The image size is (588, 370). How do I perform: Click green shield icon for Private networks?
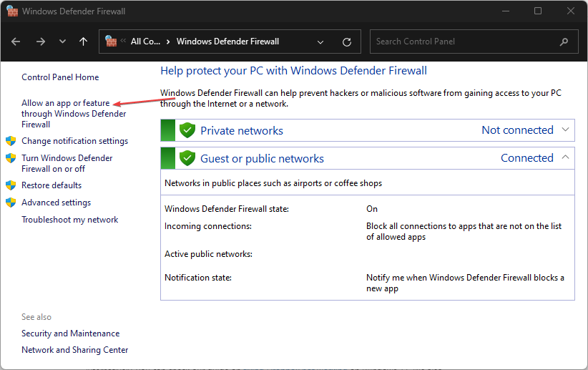[187, 130]
